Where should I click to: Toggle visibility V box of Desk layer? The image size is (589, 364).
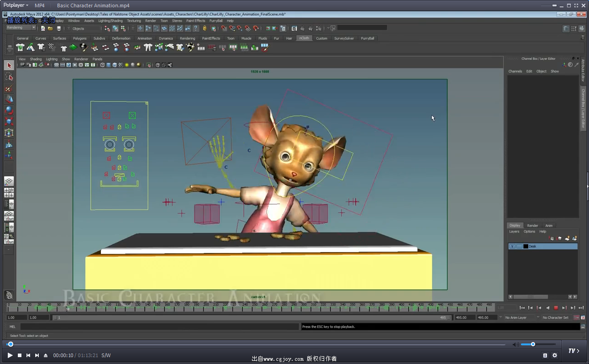pos(512,246)
